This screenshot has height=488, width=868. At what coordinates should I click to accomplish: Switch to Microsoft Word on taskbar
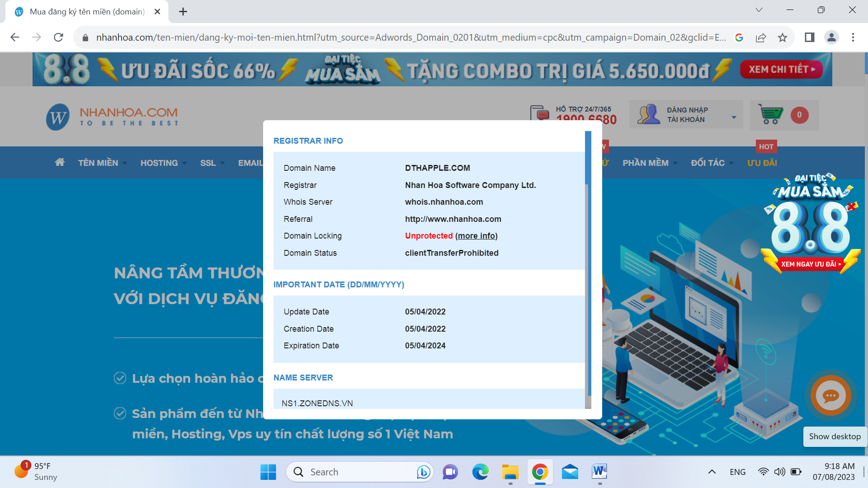coord(599,472)
